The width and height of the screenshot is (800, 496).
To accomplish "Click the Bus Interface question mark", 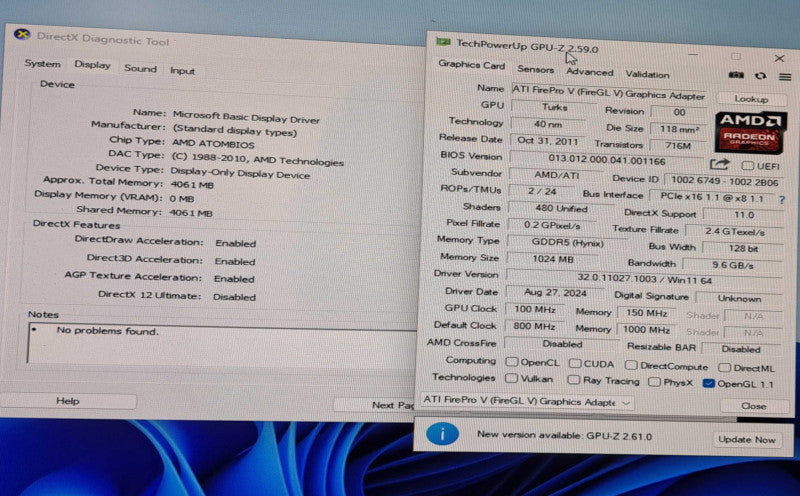I will coord(782,200).
